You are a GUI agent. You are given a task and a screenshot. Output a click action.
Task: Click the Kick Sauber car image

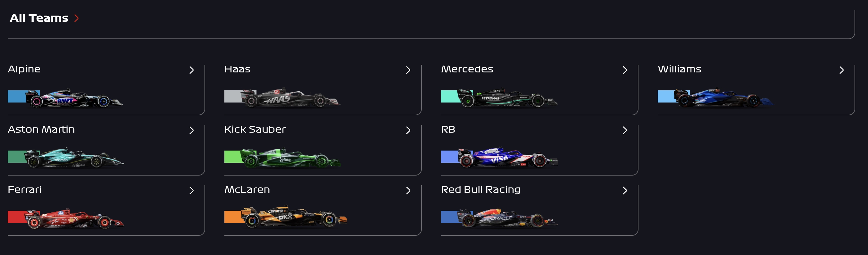tap(291, 158)
